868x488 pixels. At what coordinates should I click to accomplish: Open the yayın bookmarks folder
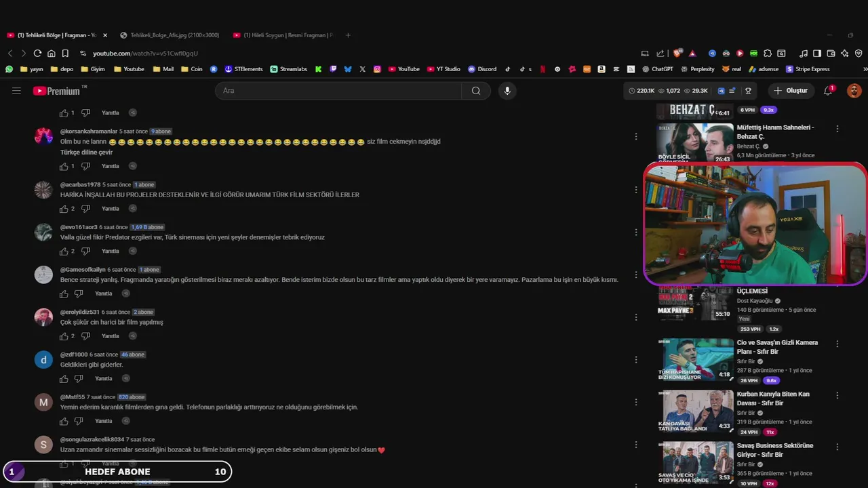(x=32, y=69)
